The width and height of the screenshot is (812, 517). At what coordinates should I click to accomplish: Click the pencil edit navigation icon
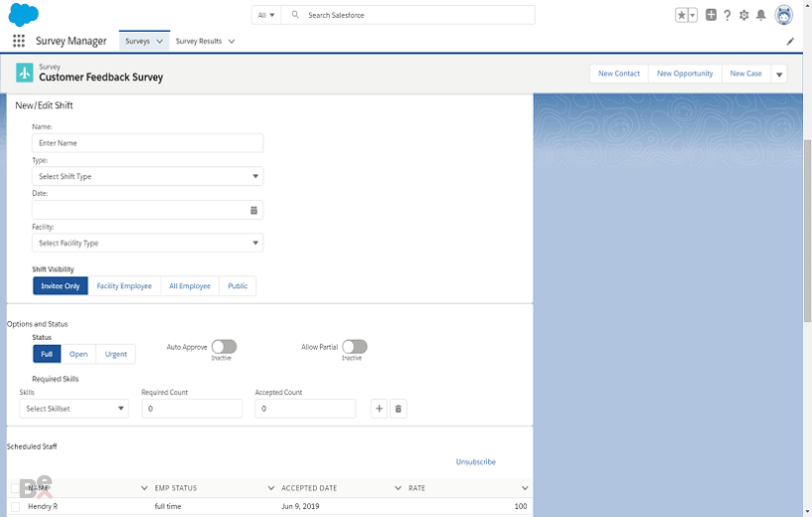[790, 42]
